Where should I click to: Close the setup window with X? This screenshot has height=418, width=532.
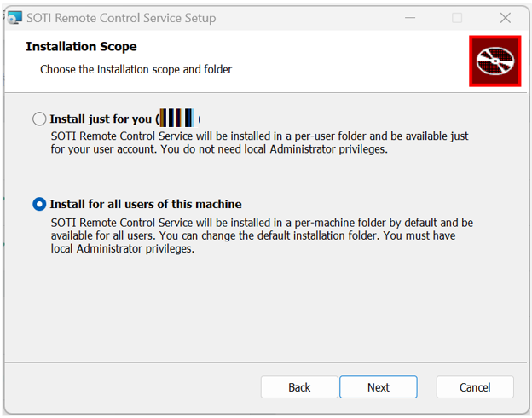[x=506, y=18]
